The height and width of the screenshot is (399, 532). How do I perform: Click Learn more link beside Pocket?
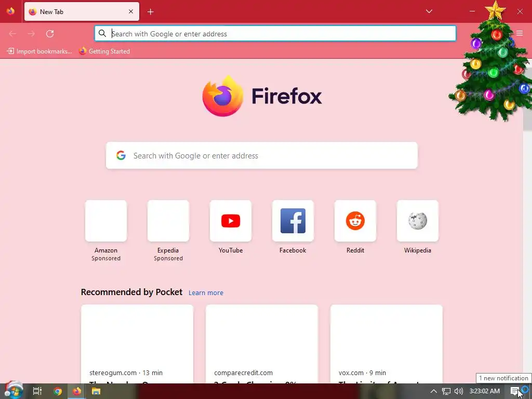pyautogui.click(x=206, y=293)
